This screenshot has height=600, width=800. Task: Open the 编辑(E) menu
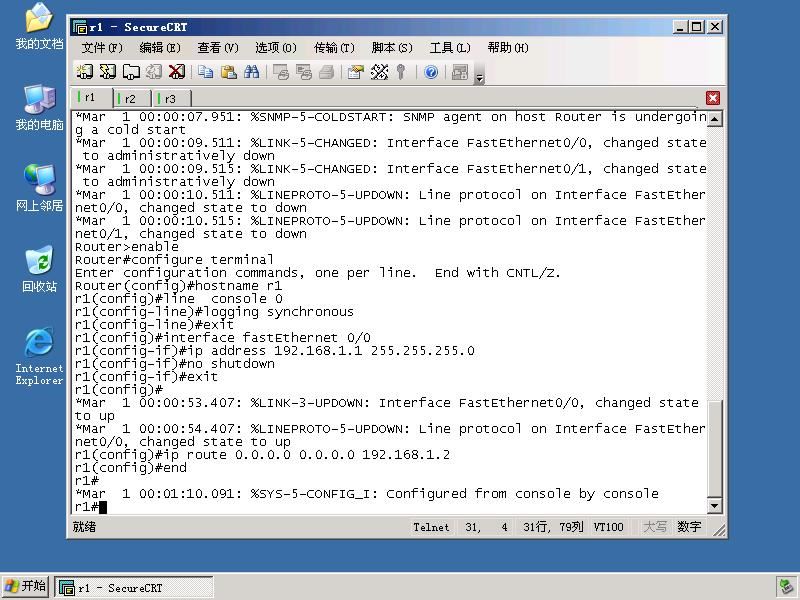click(x=160, y=48)
